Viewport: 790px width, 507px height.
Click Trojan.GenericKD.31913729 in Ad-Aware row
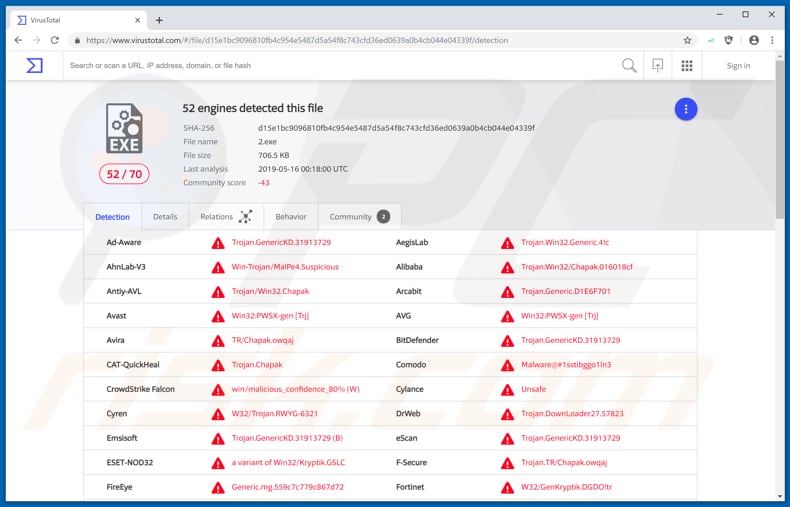point(281,242)
